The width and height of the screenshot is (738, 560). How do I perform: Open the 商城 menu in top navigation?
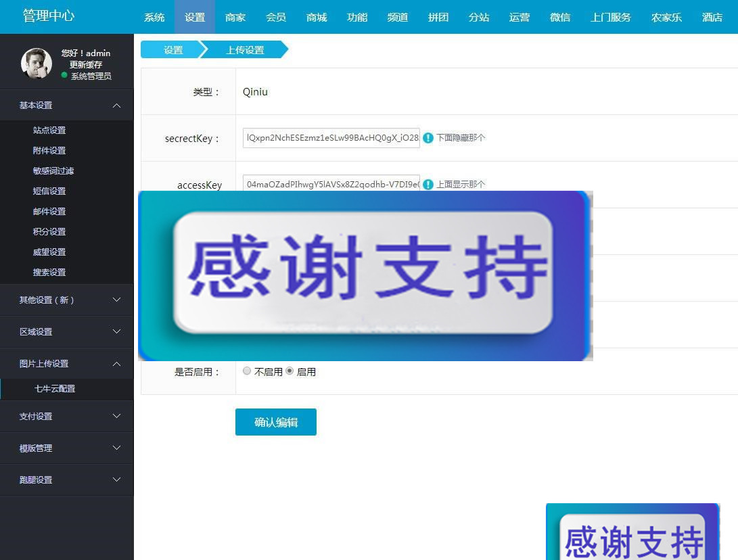pos(316,17)
